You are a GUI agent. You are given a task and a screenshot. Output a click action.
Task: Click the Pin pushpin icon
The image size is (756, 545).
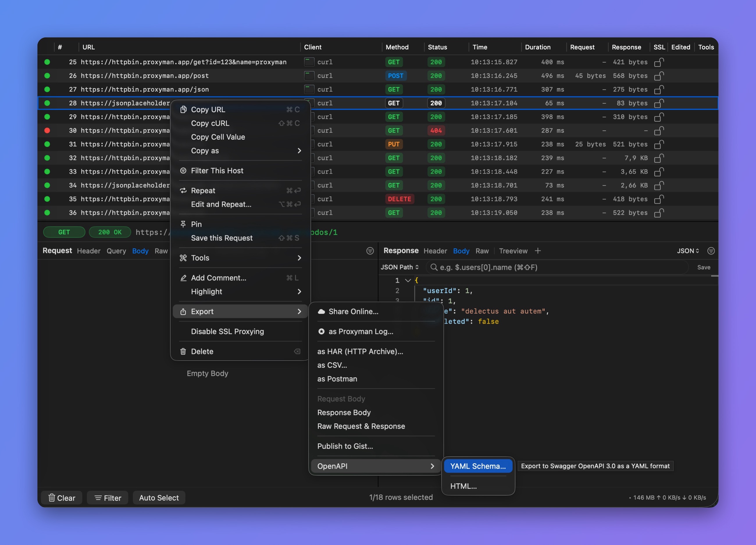(183, 224)
